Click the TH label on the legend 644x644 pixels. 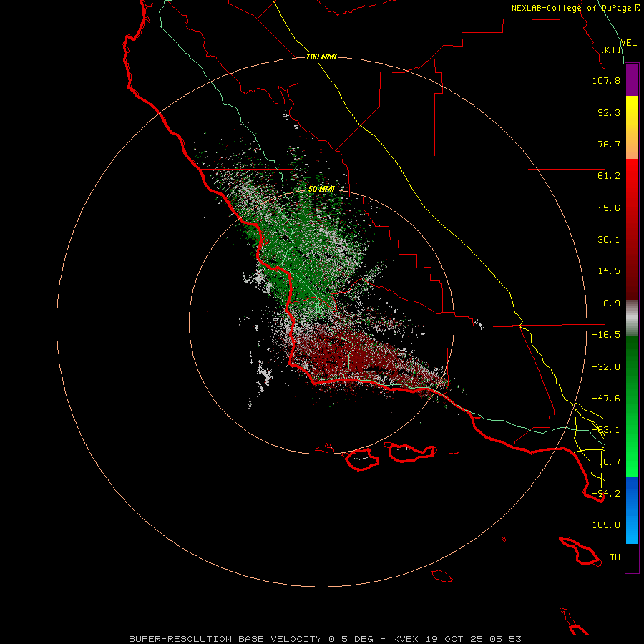pyautogui.click(x=615, y=557)
